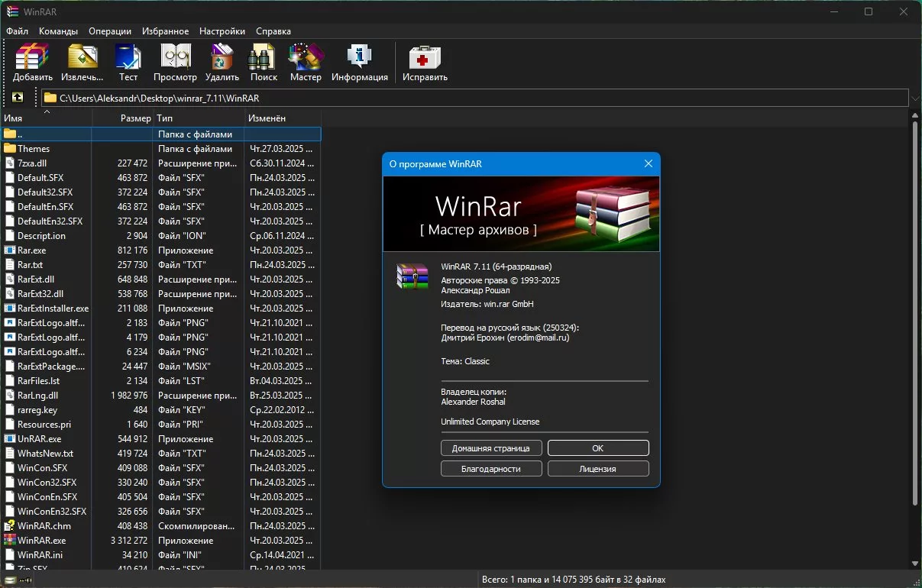Image resolution: width=922 pixels, height=588 pixels.
Task: Open the Избранное menu
Action: click(x=165, y=31)
